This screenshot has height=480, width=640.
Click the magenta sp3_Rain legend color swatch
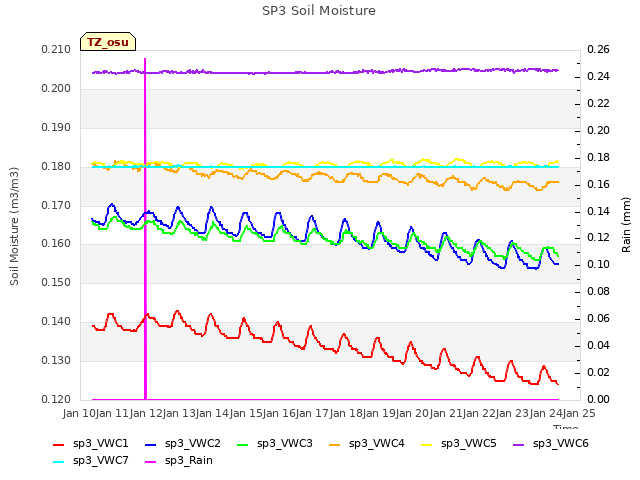(151, 462)
